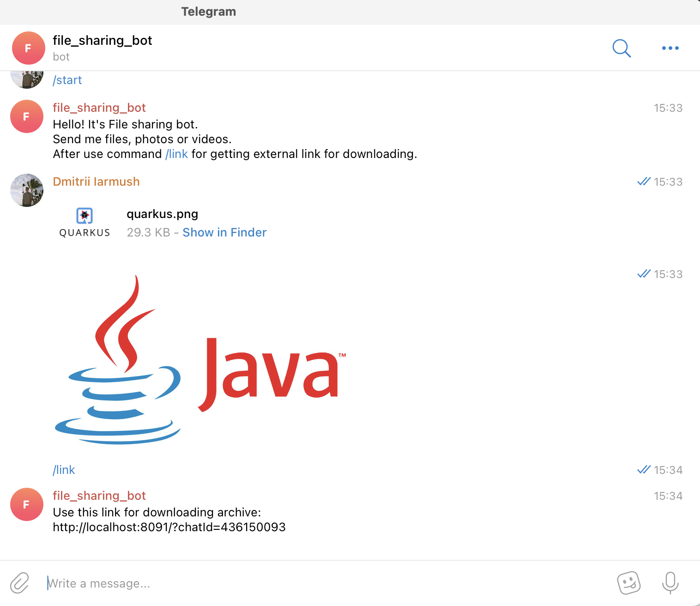Click the sent /link command message

pyautogui.click(x=64, y=470)
